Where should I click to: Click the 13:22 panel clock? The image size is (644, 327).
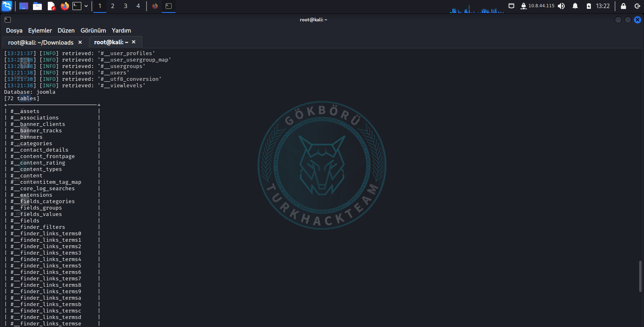[603, 6]
